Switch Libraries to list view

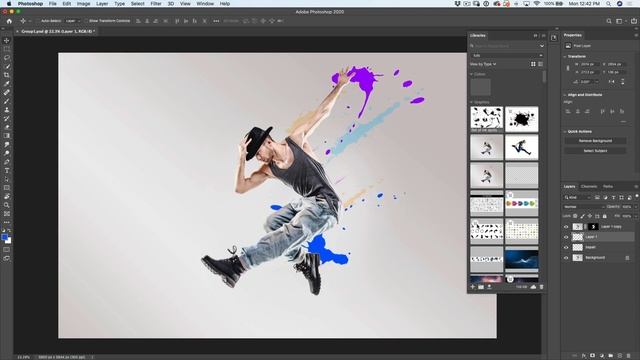click(x=540, y=64)
